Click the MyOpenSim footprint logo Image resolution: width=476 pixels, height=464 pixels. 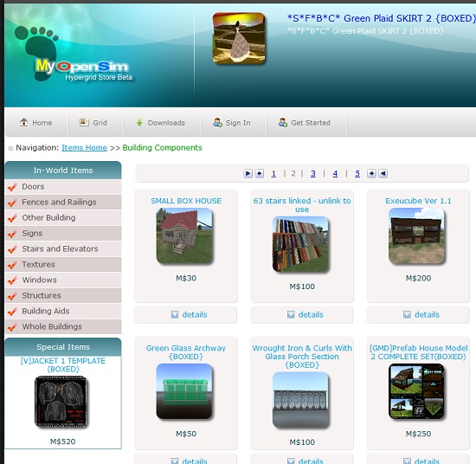coord(73,54)
